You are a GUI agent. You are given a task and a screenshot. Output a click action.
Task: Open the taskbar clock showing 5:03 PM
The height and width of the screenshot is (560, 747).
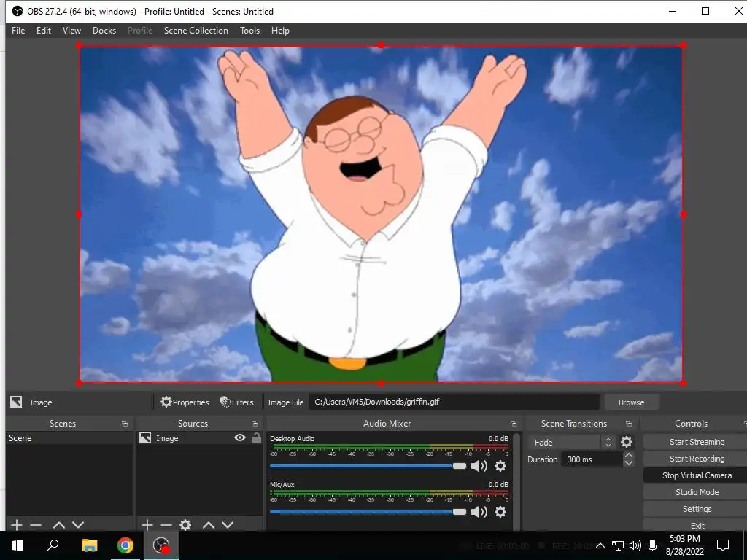coord(684,545)
